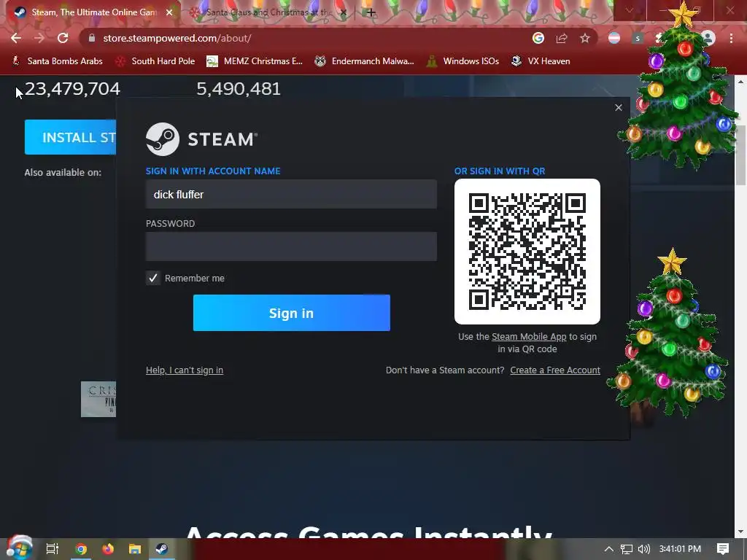Open the striped flag extension icon

click(x=614, y=38)
